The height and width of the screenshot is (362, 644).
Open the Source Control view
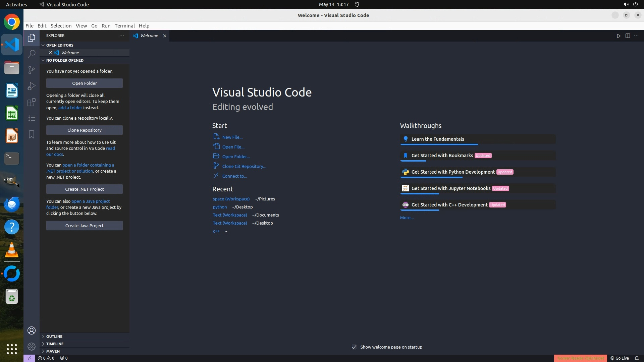tap(32, 70)
